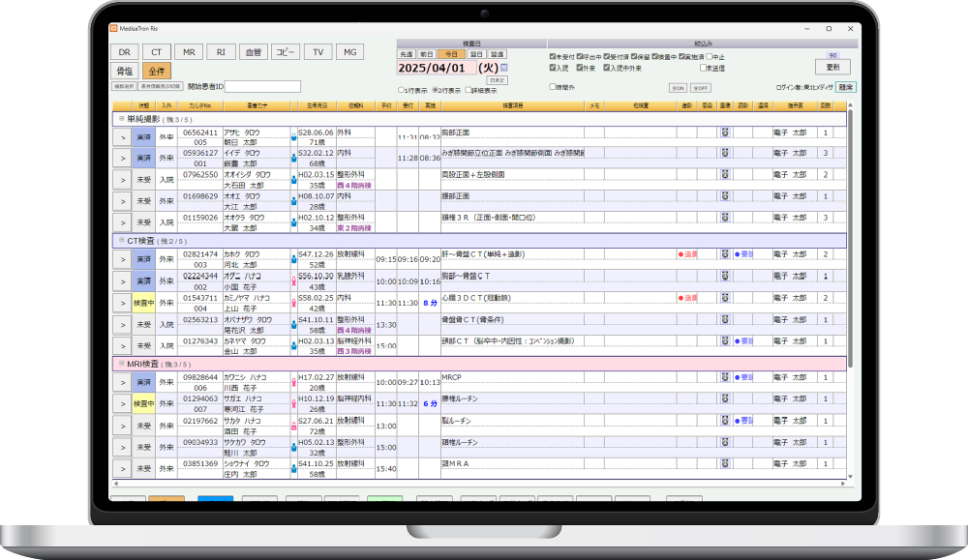Click female gender icon for カワニシ ハナコ

[x=294, y=382]
